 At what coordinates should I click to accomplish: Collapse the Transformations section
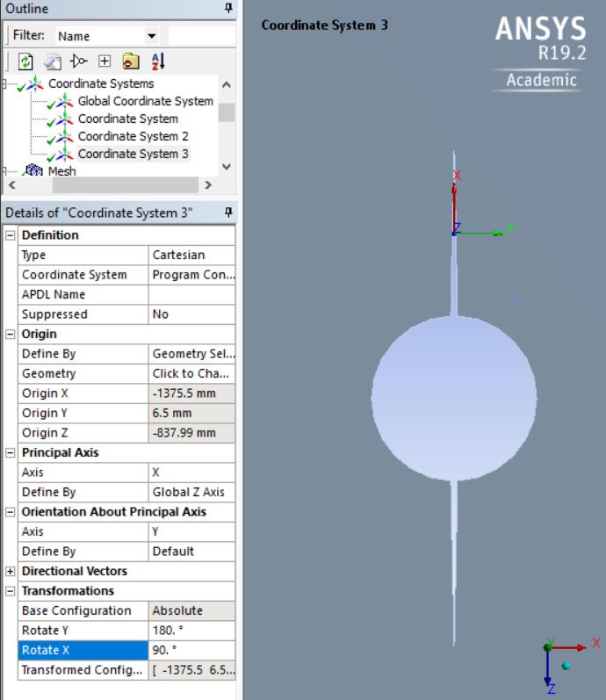click(11, 591)
